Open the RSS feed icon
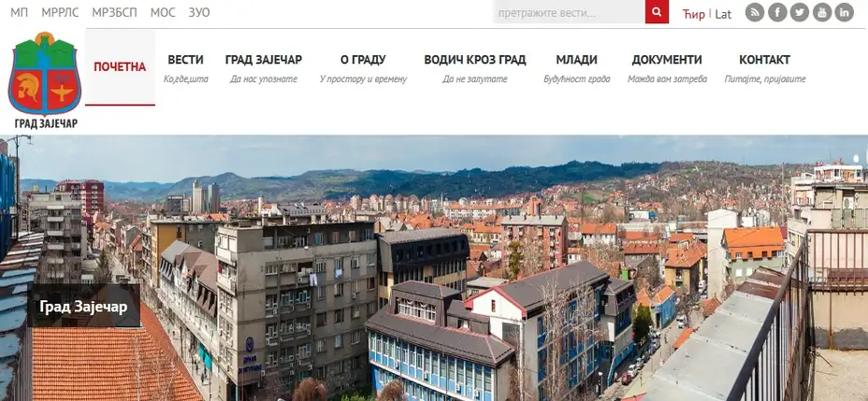Viewport: 868px width, 401px height. (x=754, y=12)
